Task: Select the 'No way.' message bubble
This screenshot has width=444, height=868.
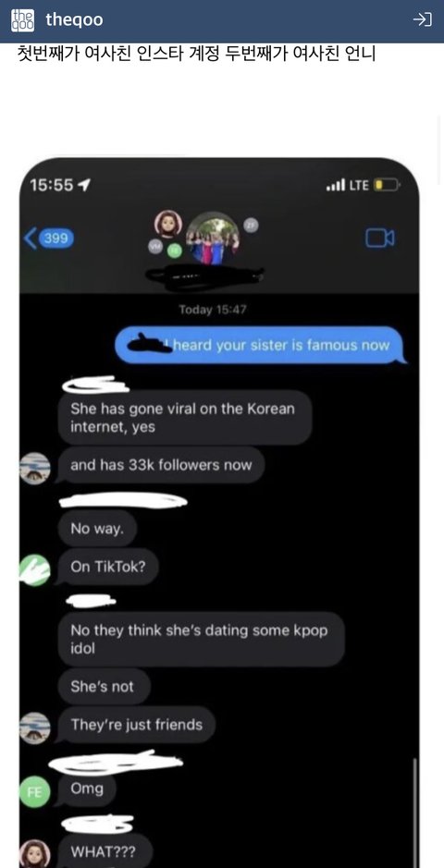Action: 97,528
